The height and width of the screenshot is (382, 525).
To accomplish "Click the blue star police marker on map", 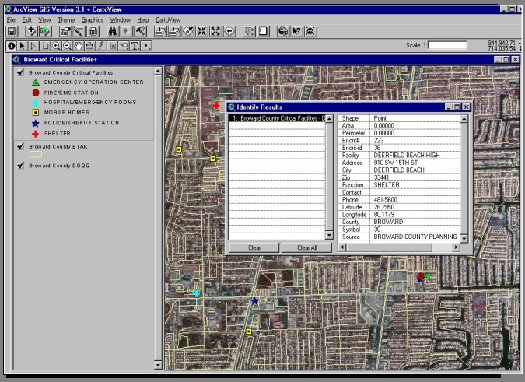I will click(x=255, y=301).
